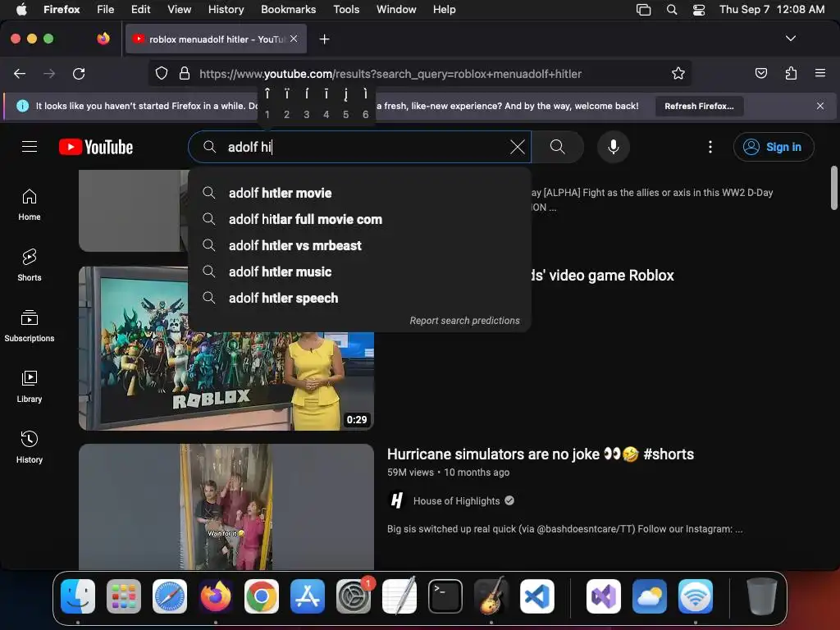The image size is (840, 630).
Task: Open 'Hurricane simulators are no joke' title
Action: point(540,454)
